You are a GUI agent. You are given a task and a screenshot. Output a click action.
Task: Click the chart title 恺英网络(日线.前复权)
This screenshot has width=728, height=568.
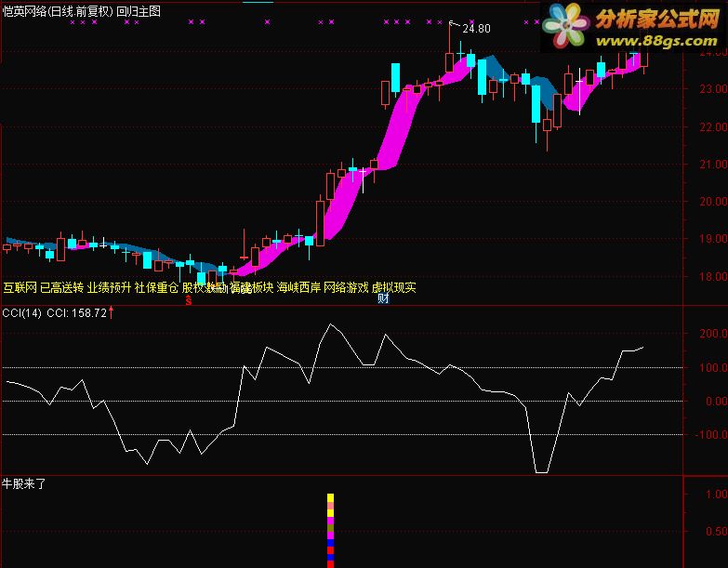(x=58, y=11)
